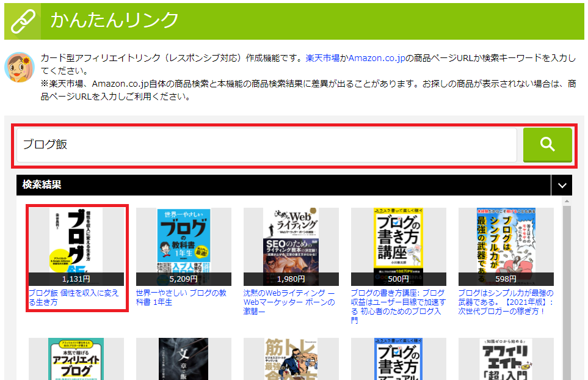
Task: Open link 沈黙のWebライティング
Action: 289,302
